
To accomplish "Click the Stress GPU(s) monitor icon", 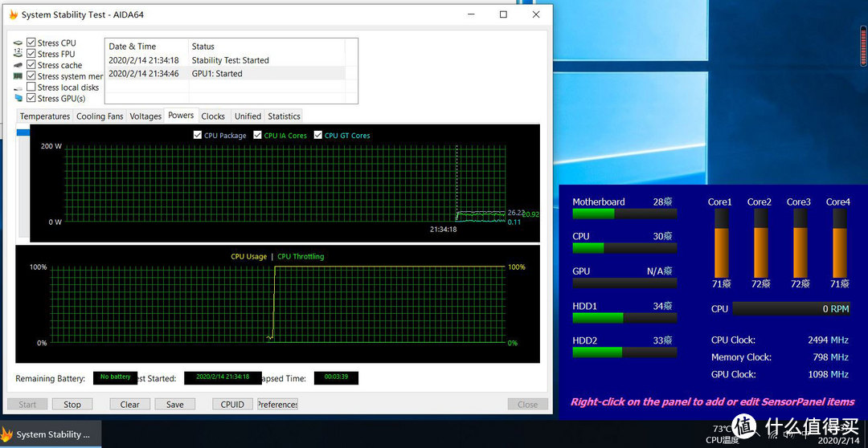I will point(18,99).
